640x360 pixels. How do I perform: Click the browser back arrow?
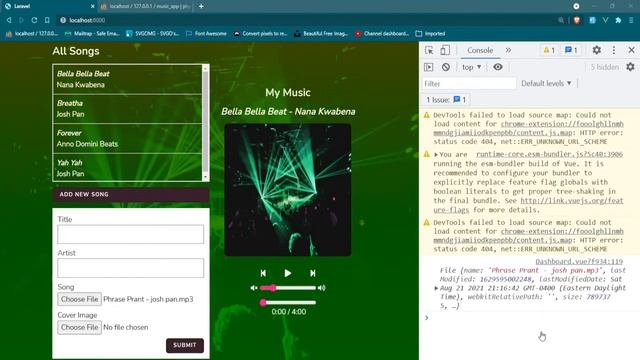coord(9,20)
